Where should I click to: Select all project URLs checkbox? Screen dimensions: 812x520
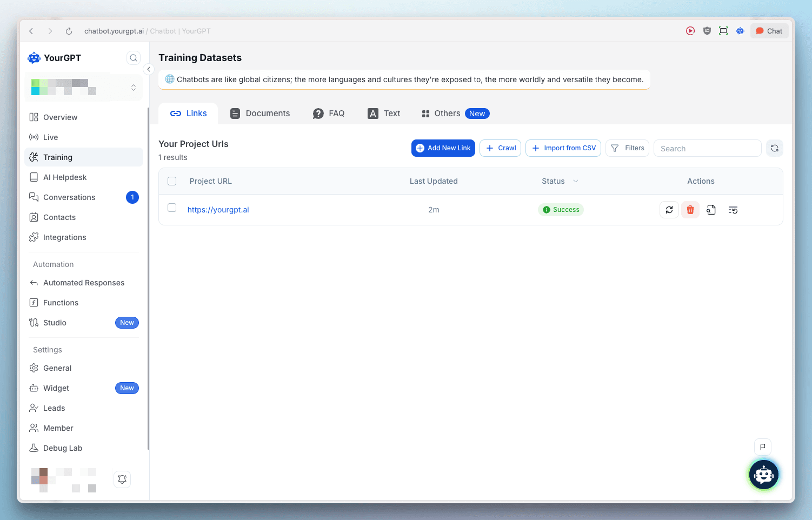coord(172,181)
